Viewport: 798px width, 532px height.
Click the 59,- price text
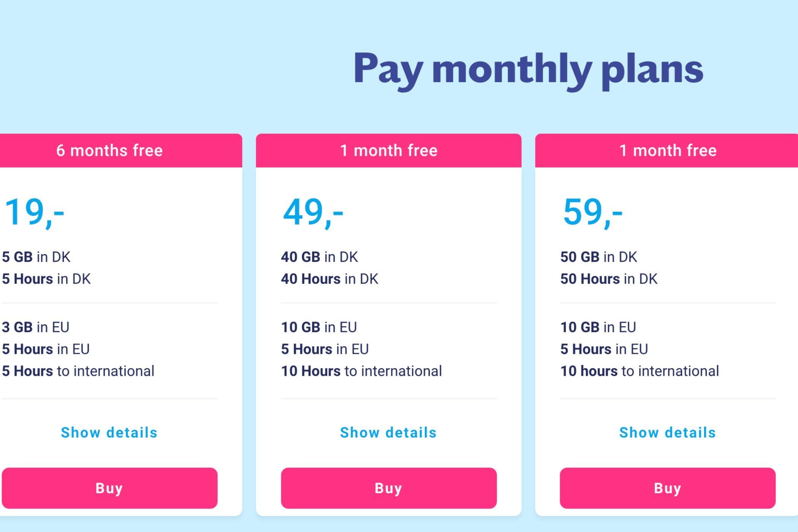[x=592, y=212]
